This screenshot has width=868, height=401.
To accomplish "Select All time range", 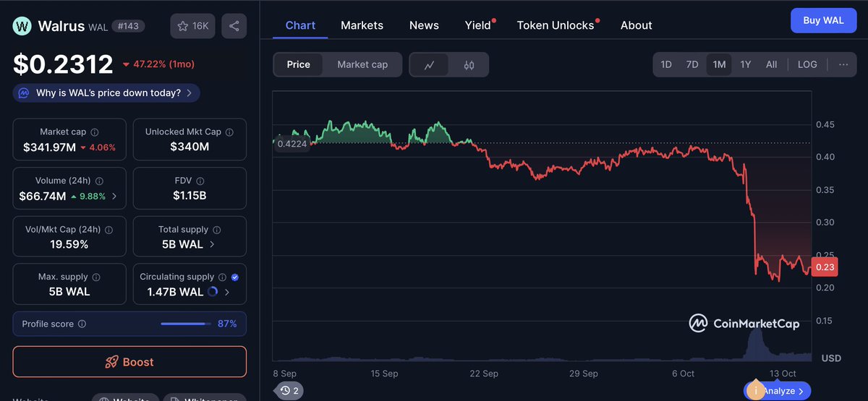I will pos(772,64).
